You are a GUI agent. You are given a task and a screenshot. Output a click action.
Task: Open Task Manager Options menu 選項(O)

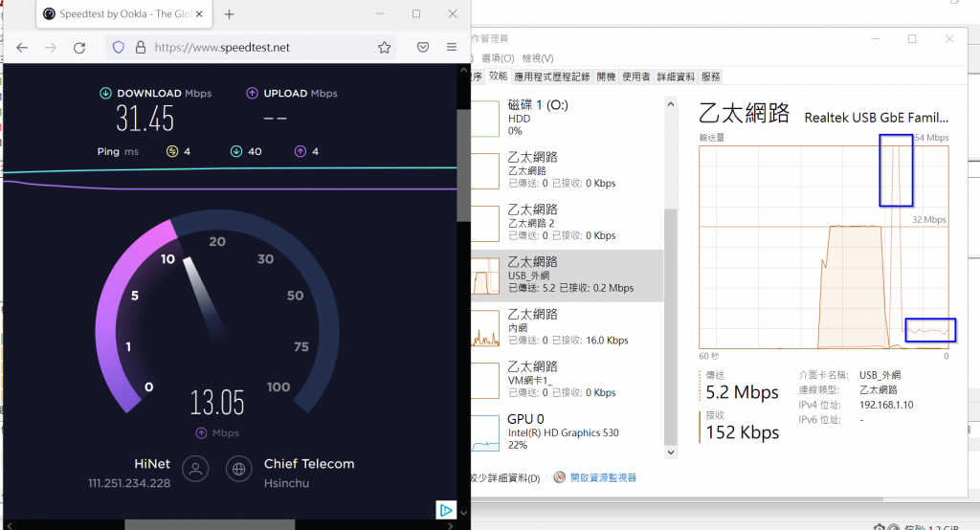click(498, 58)
